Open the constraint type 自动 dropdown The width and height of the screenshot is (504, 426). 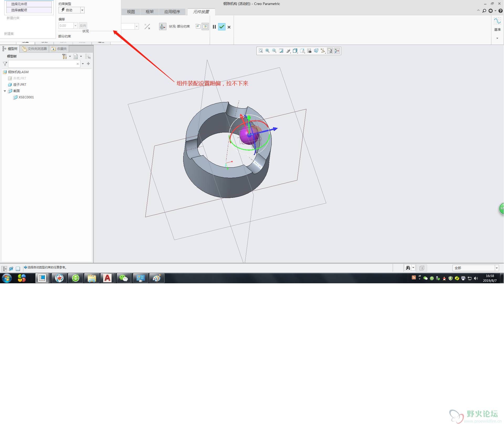pos(82,10)
